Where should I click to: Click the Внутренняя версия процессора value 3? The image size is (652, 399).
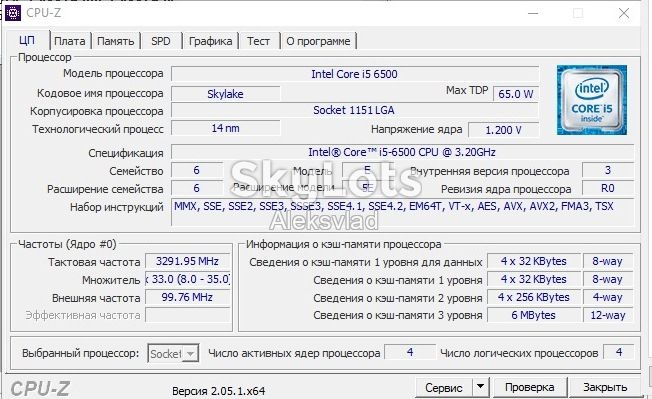point(608,170)
